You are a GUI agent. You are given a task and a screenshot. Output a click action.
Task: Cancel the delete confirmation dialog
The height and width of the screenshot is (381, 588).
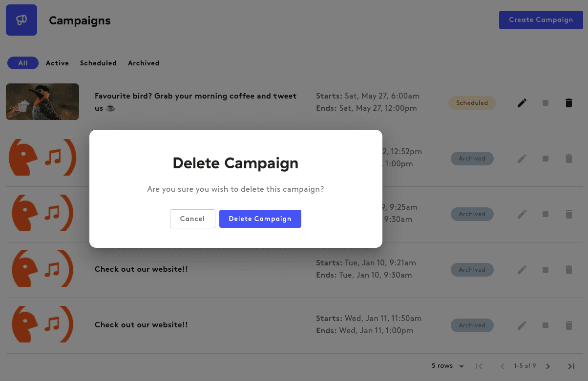point(192,219)
